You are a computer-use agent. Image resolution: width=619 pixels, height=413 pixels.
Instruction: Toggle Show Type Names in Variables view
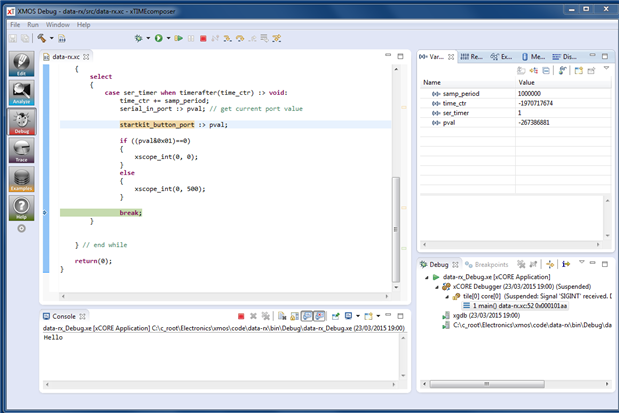pyautogui.click(x=522, y=70)
